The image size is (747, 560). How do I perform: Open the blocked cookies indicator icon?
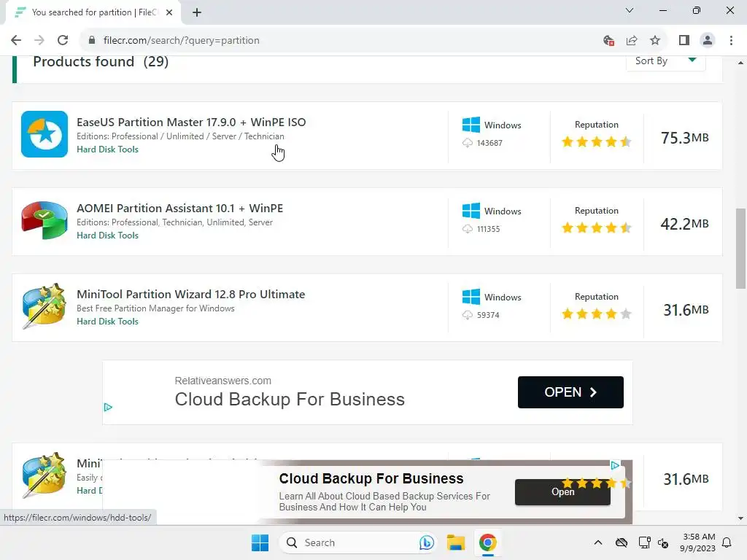pyautogui.click(x=608, y=41)
